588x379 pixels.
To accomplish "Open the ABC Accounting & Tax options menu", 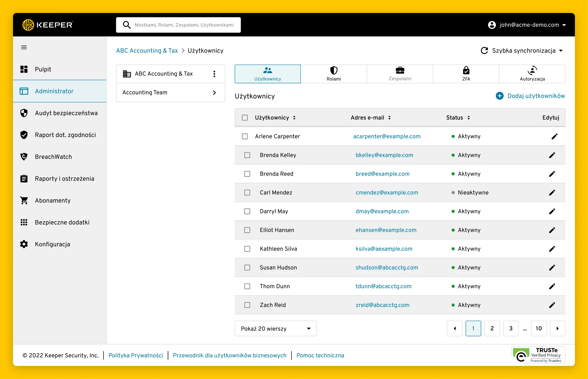I will tap(214, 73).
